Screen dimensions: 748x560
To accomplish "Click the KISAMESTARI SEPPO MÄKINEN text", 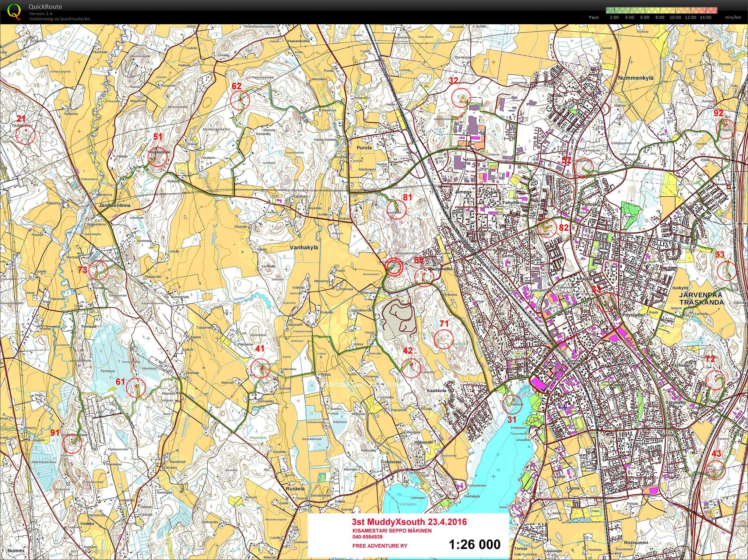I will (392, 531).
